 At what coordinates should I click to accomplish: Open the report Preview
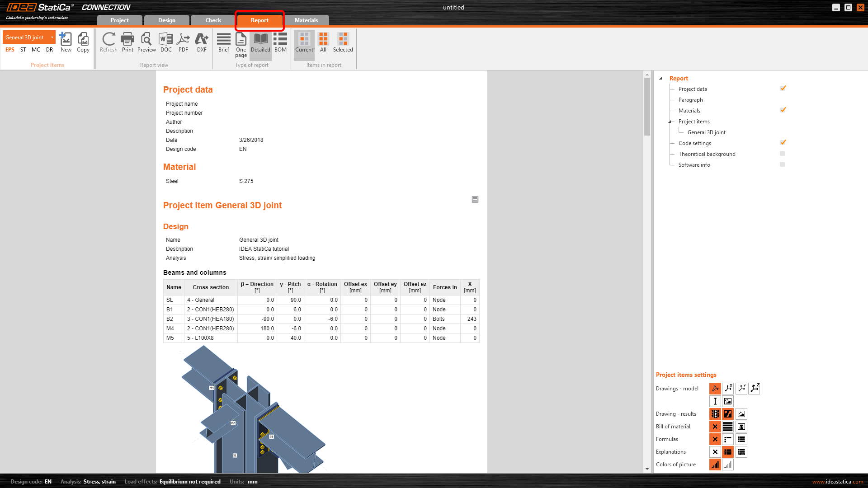pos(146,42)
